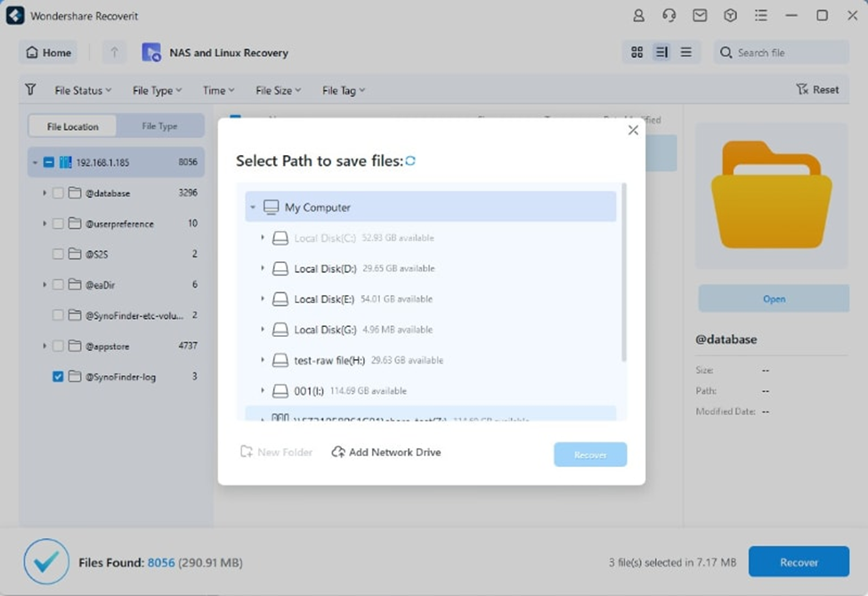Click the headset support icon
This screenshot has width=868, height=596.
click(x=669, y=15)
